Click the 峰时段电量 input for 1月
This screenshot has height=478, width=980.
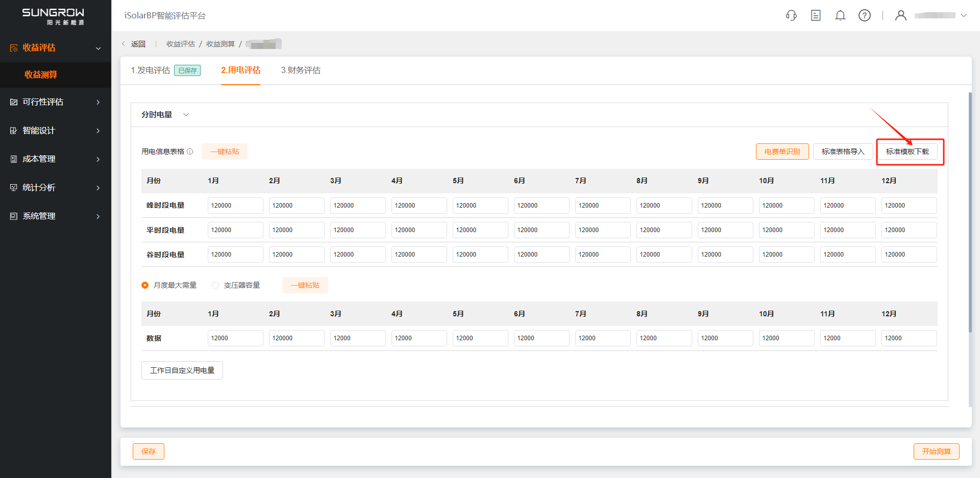click(x=235, y=206)
